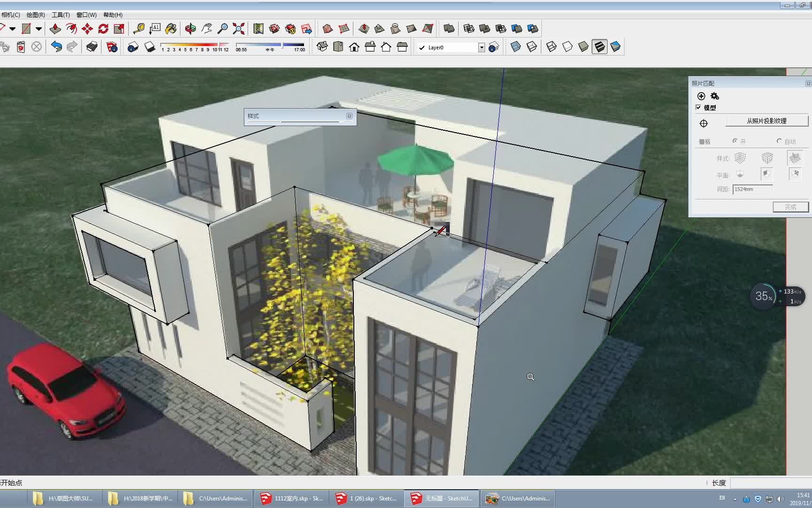The height and width of the screenshot is (508, 812).
Task: Click the 从照片投影纹理 button
Action: click(767, 121)
